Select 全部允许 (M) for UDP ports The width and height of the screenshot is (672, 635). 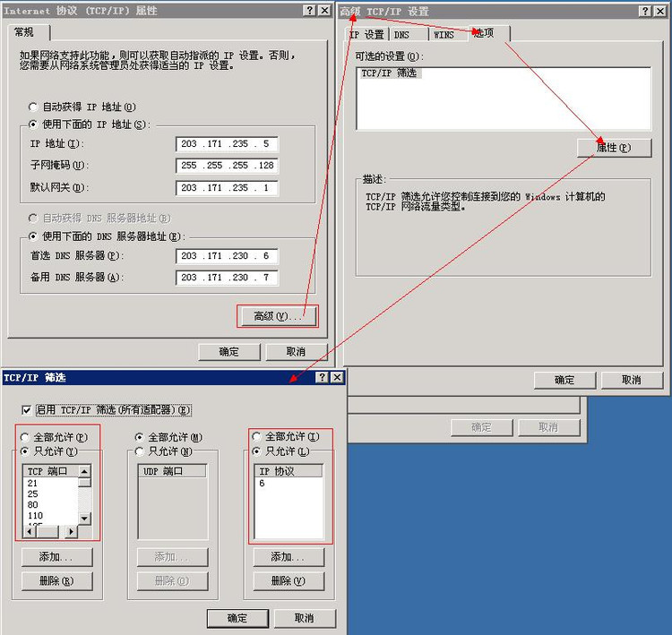[x=139, y=437]
